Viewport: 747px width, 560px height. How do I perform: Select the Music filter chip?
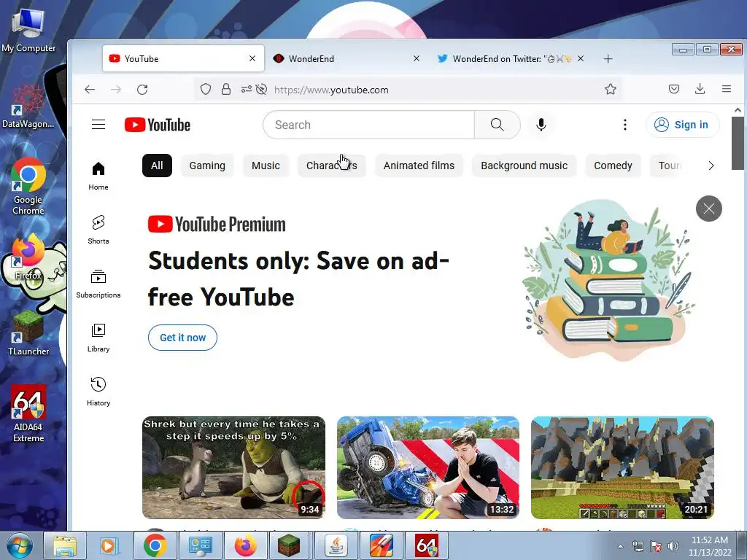click(x=266, y=166)
